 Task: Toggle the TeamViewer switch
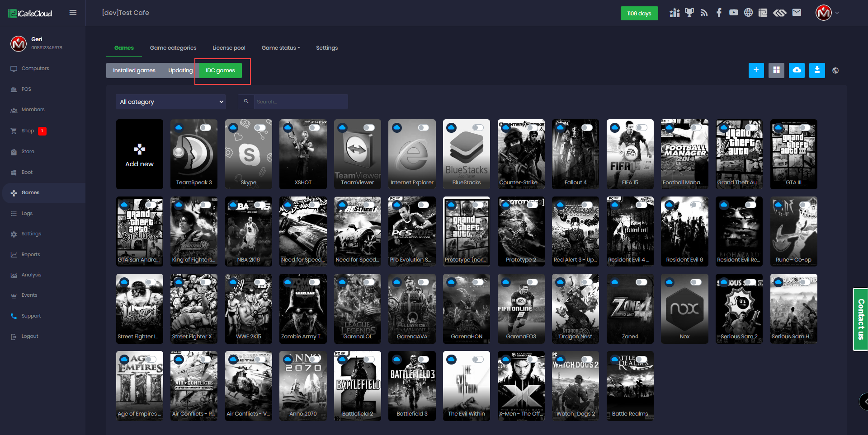click(369, 128)
